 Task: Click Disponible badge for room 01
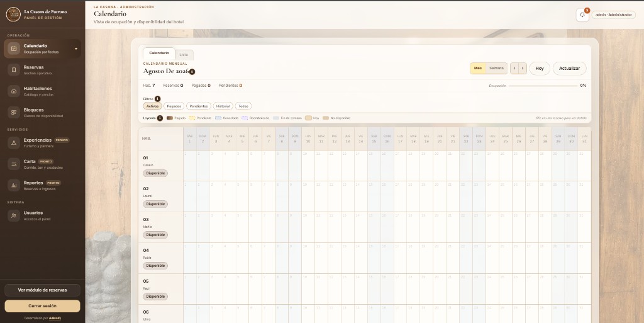155,173
